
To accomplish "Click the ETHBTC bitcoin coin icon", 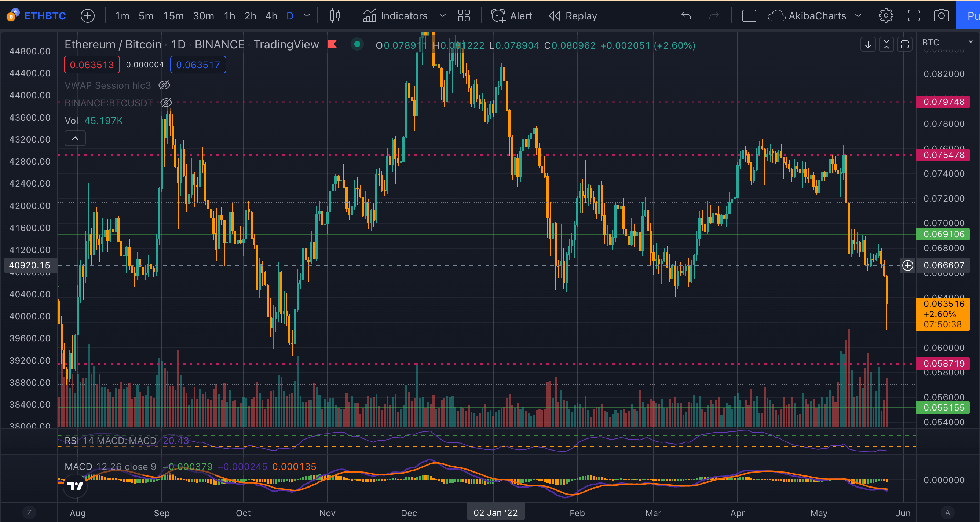I will pyautogui.click(x=12, y=16).
